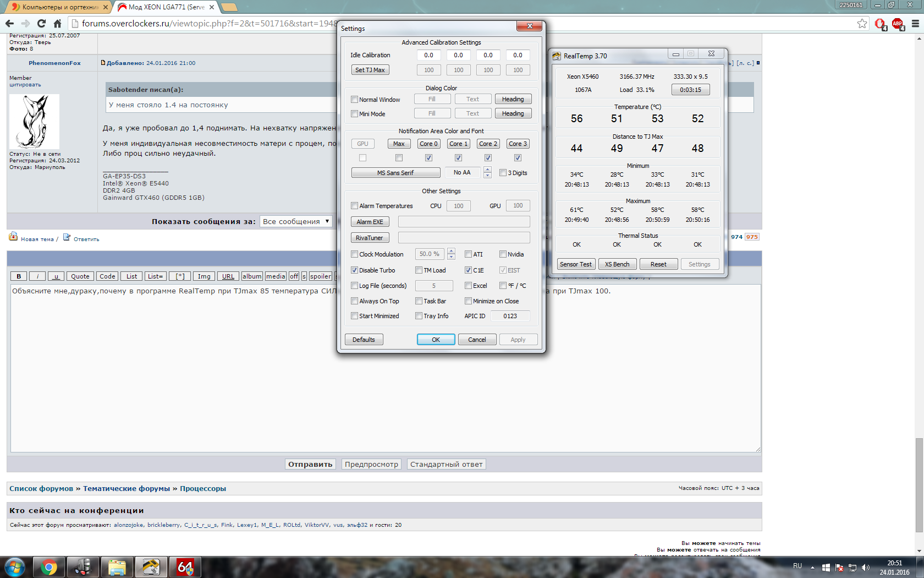Check the Minimize on Close option
The height and width of the screenshot is (578, 924).
pos(468,301)
